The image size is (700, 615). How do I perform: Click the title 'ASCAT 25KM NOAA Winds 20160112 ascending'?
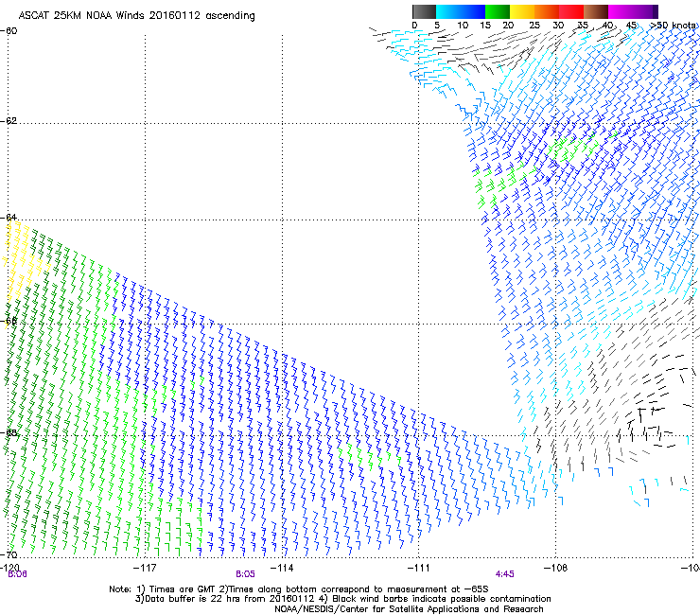click(136, 16)
